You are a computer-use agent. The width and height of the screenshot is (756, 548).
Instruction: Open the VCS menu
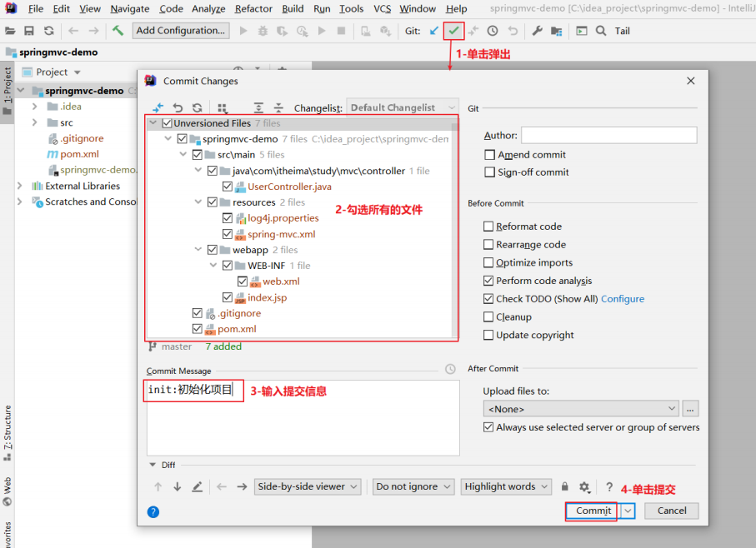383,8
